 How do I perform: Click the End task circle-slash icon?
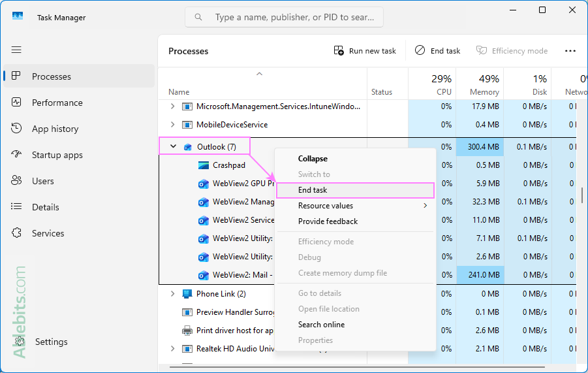pos(420,50)
